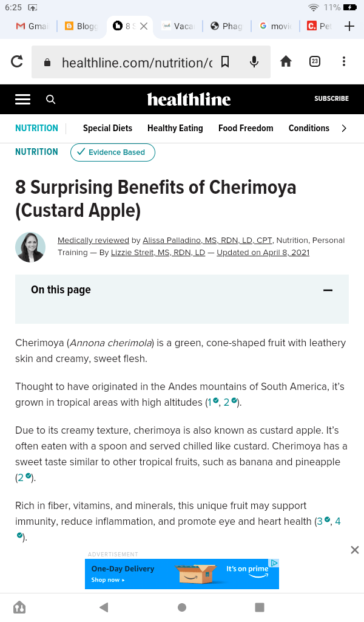Close the bottom advertisement banner
The height and width of the screenshot is (622, 364).
tap(355, 550)
